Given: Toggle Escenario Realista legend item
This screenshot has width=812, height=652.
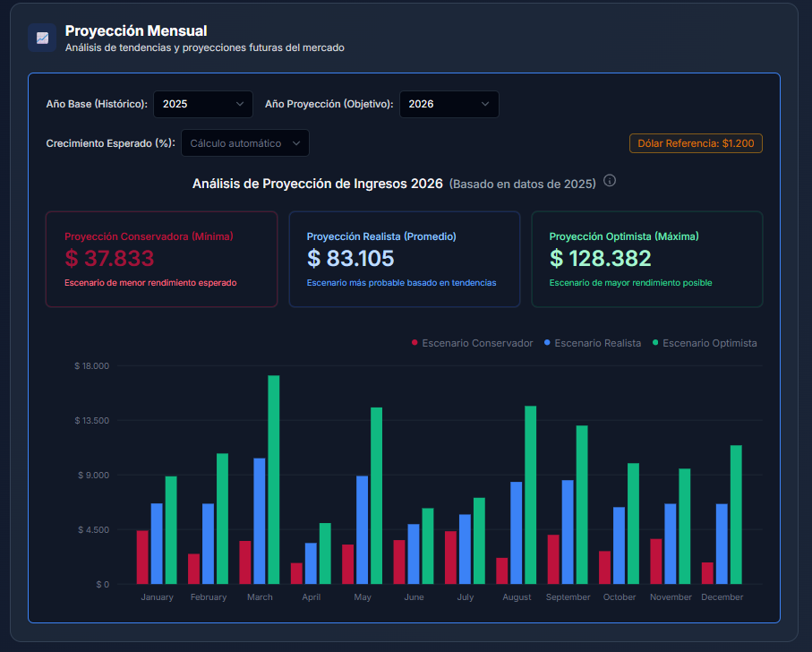Looking at the screenshot, I should (597, 343).
